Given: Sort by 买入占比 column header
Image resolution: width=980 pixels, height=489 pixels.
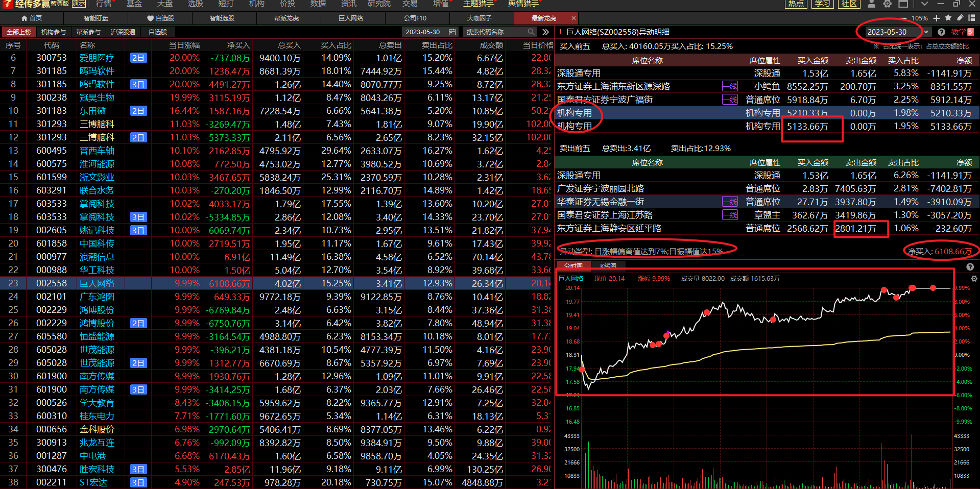Looking at the screenshot, I should point(336,45).
